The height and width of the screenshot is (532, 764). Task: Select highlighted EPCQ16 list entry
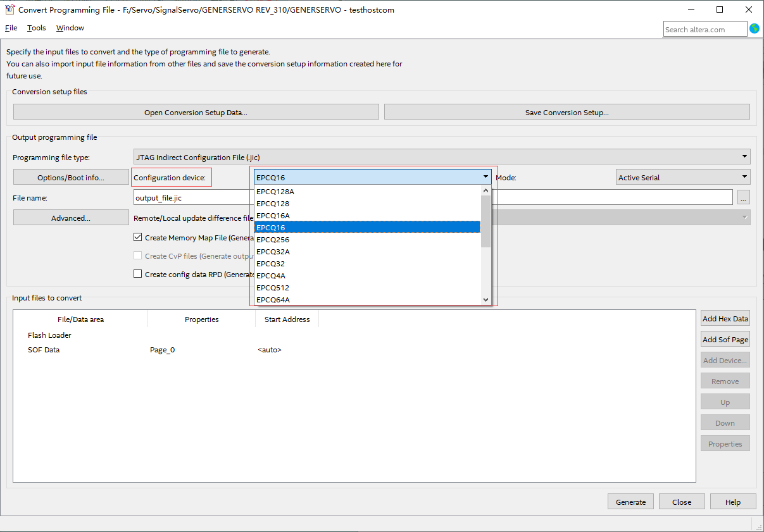coord(367,227)
